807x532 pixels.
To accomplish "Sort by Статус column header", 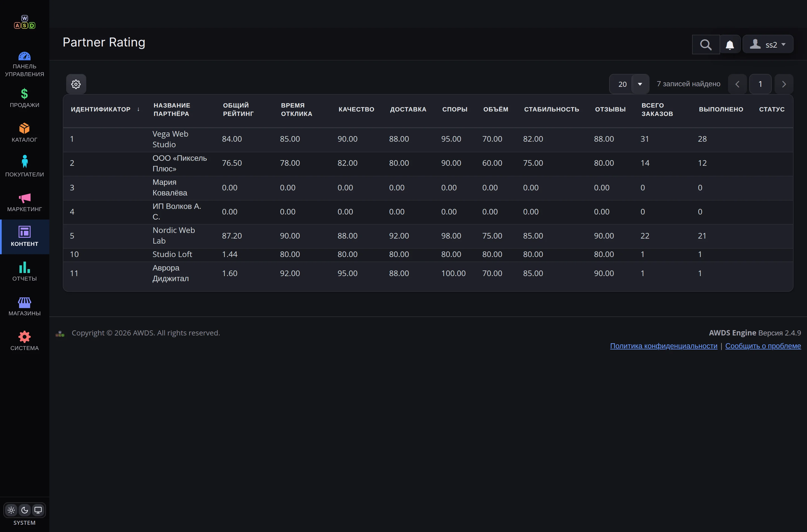I will 772,109.
